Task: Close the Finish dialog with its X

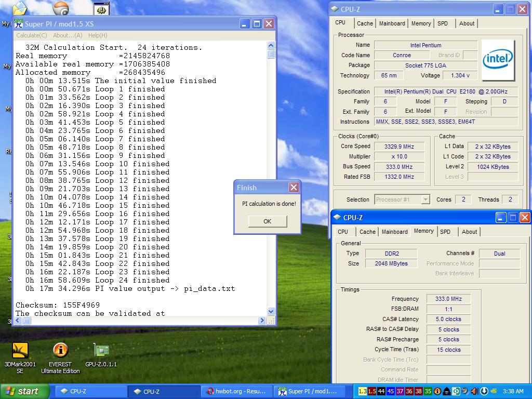Action: (x=294, y=187)
